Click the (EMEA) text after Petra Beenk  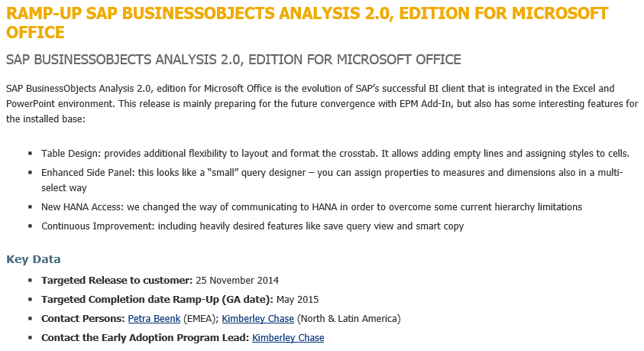pos(195,318)
